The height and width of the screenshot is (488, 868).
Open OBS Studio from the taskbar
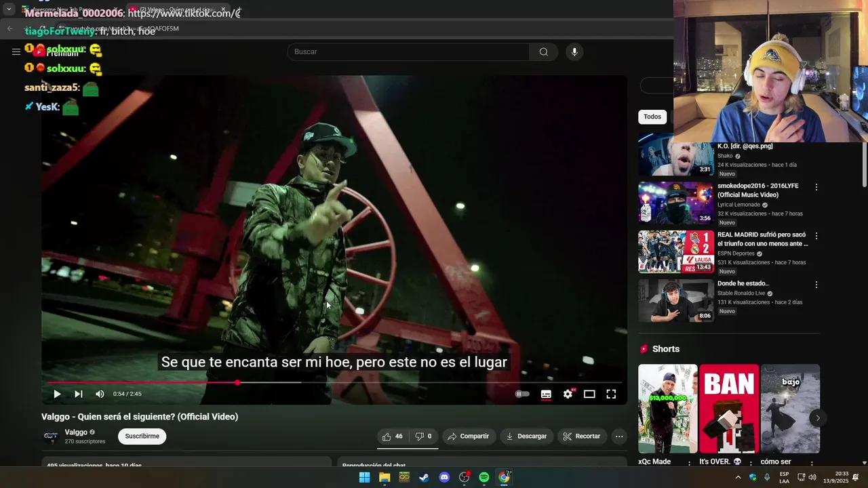click(x=464, y=477)
